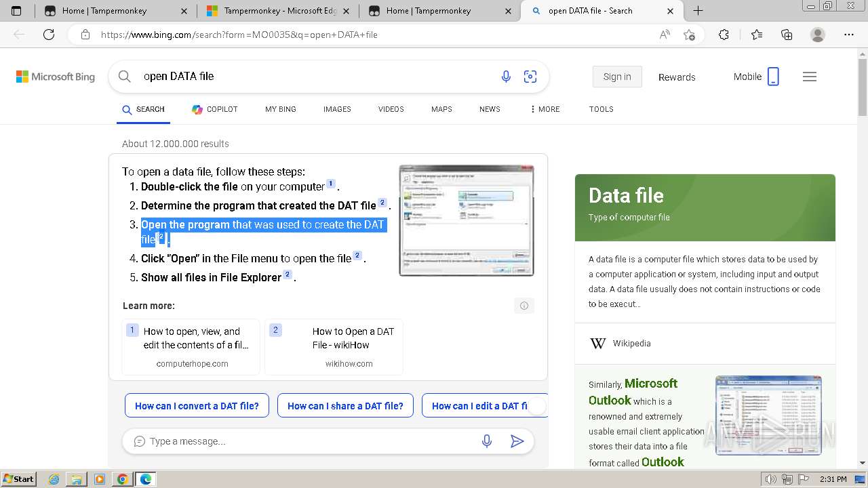
Task: Open Edge Settings and more ellipsis
Action: [x=849, y=35]
